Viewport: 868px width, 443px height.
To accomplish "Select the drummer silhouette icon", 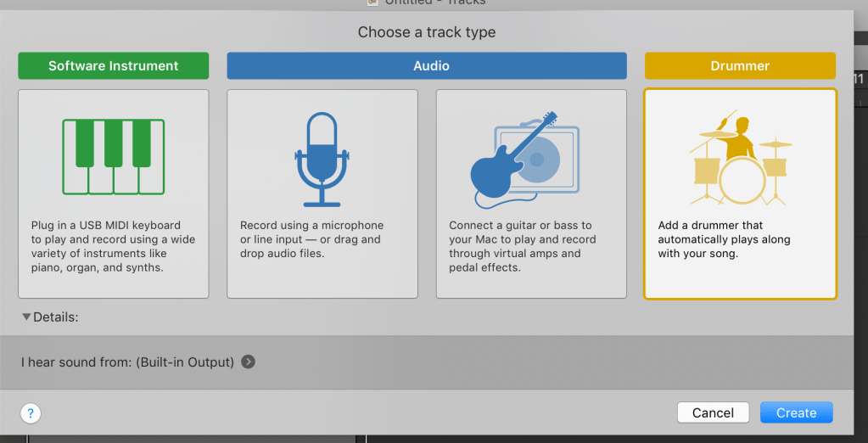I will tap(739, 158).
